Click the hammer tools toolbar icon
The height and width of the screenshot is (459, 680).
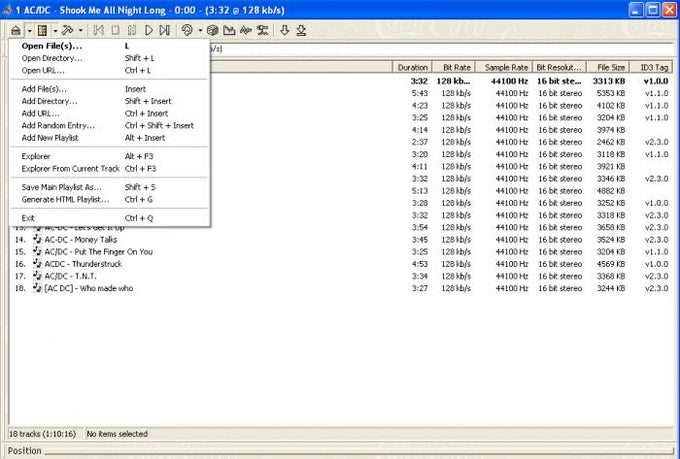tap(67, 30)
